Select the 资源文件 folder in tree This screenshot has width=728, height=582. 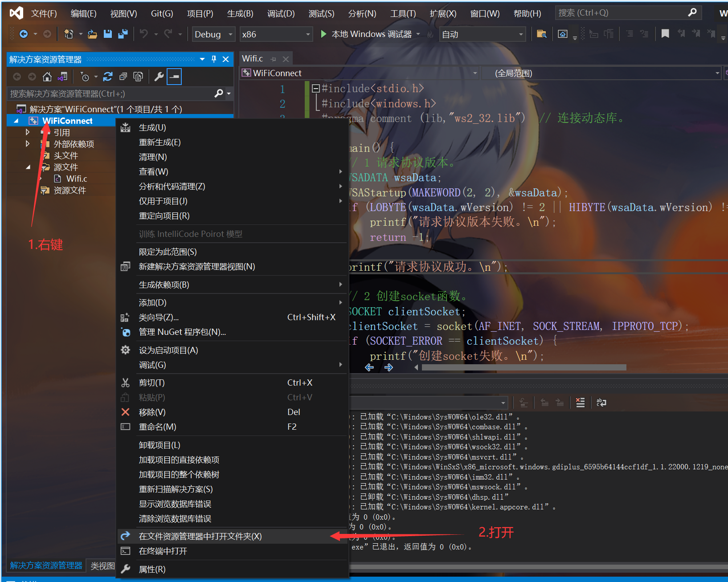pos(70,190)
